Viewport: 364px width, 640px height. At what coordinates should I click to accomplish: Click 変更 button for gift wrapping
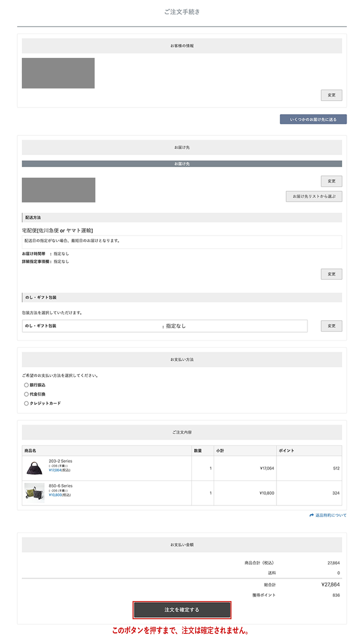pos(331,326)
